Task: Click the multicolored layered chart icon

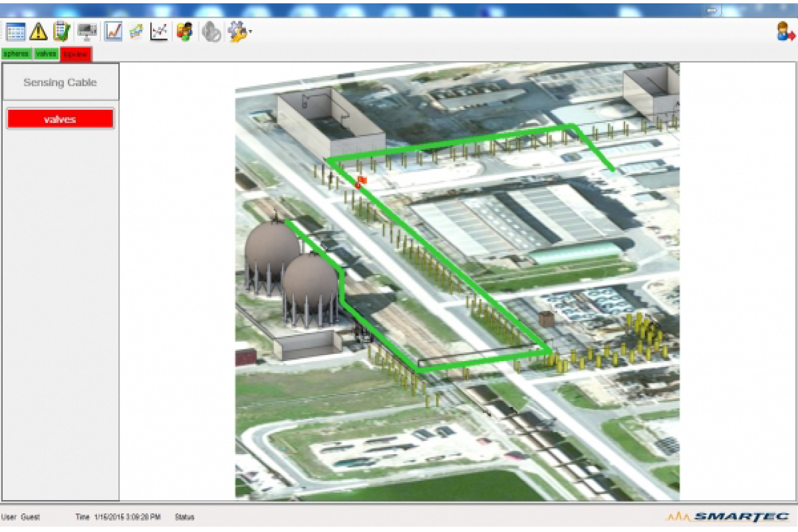Action: pos(136,31)
